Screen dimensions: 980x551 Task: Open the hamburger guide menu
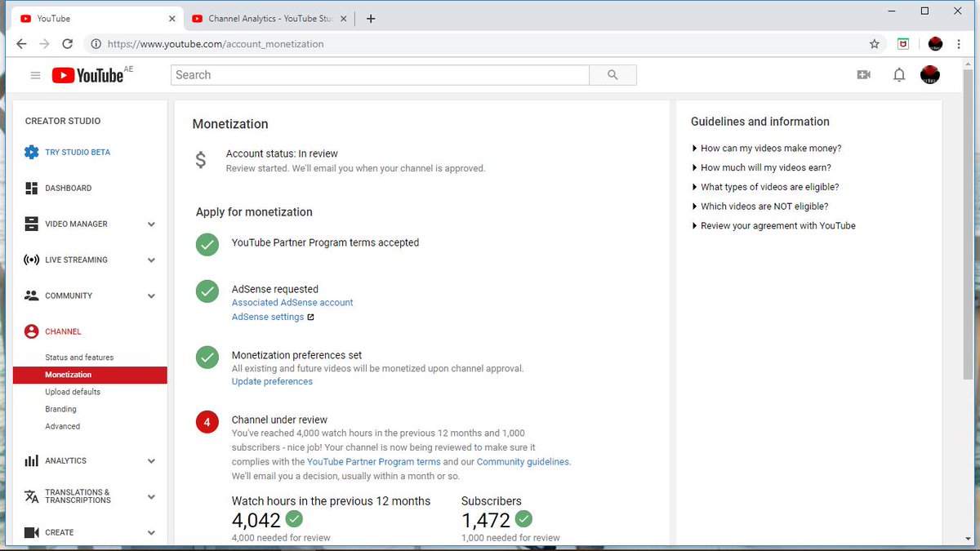pyautogui.click(x=35, y=75)
